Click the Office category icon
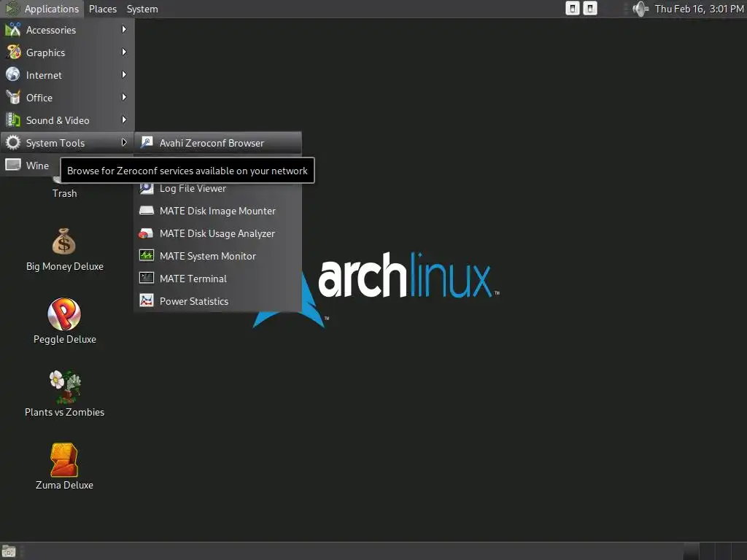 (x=13, y=97)
